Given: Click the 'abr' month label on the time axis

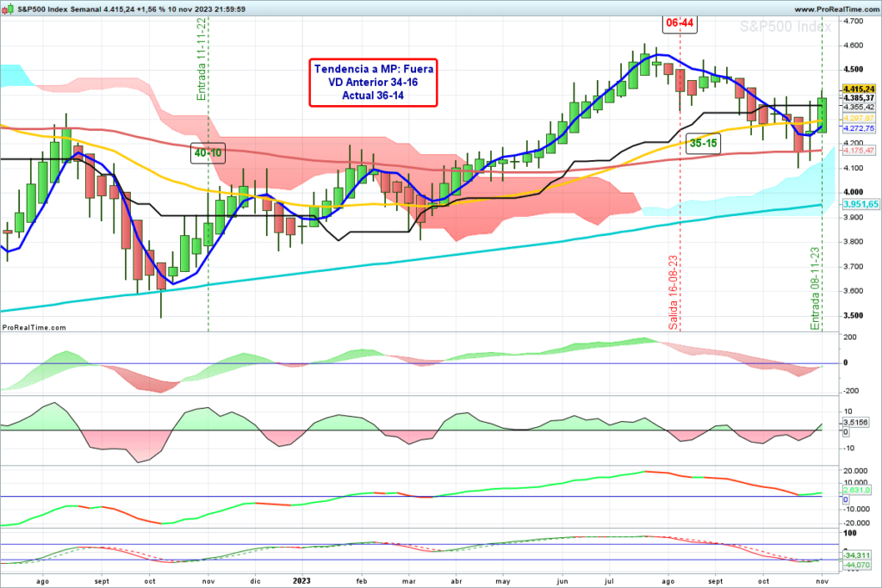Looking at the screenshot, I should click(457, 581).
